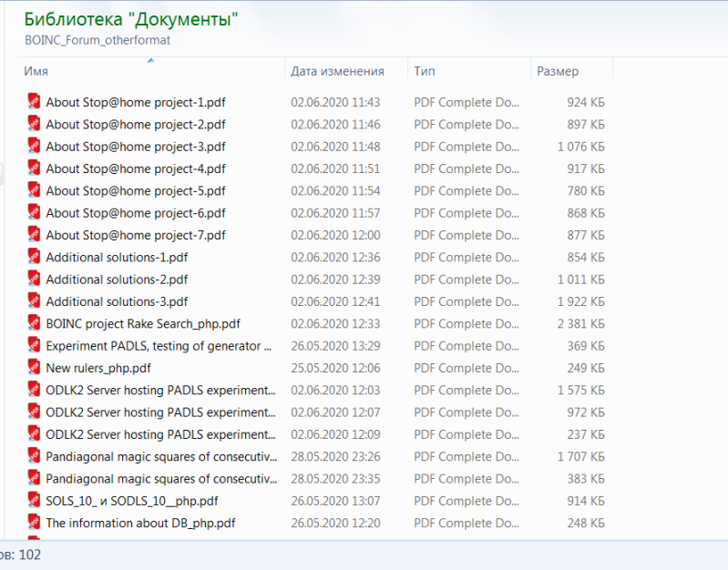Click PDF icon of ODLK2 file sized 972 КБ
Viewport: 728px width, 570px height.
tap(34, 412)
